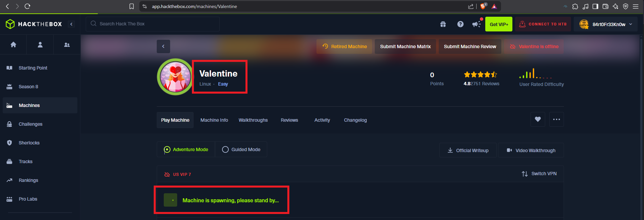Open Sherlocks in sidebar
644x220 pixels.
(x=40, y=143)
